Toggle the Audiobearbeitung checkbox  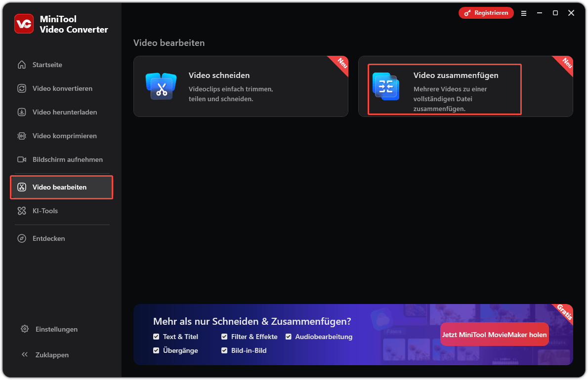[289, 337]
